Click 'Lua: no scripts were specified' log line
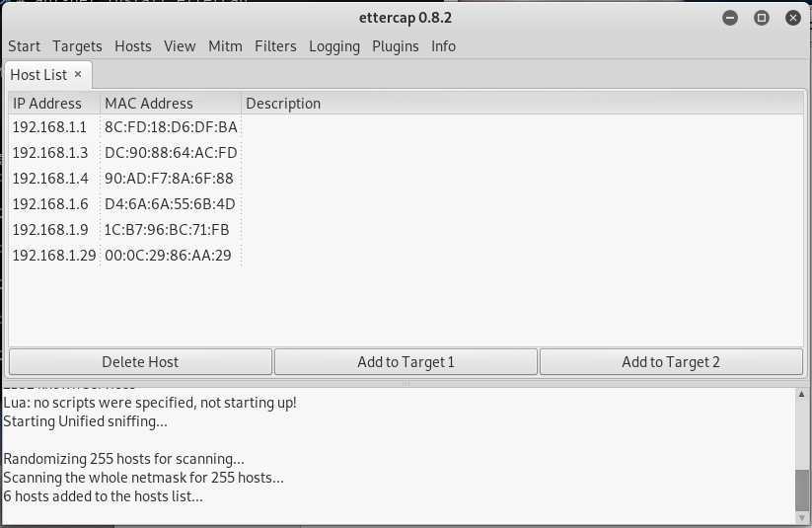The width and height of the screenshot is (812, 528). tap(150, 403)
